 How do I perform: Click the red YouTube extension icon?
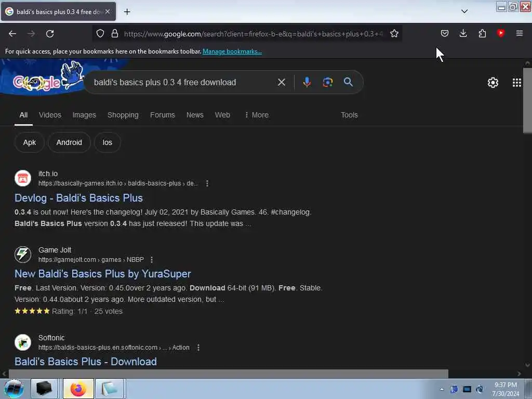coord(500,33)
